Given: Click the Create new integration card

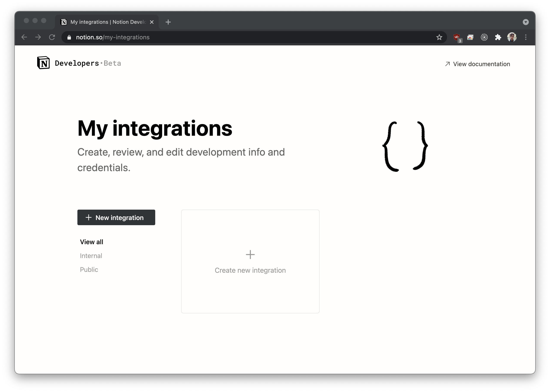Looking at the screenshot, I should (250, 261).
